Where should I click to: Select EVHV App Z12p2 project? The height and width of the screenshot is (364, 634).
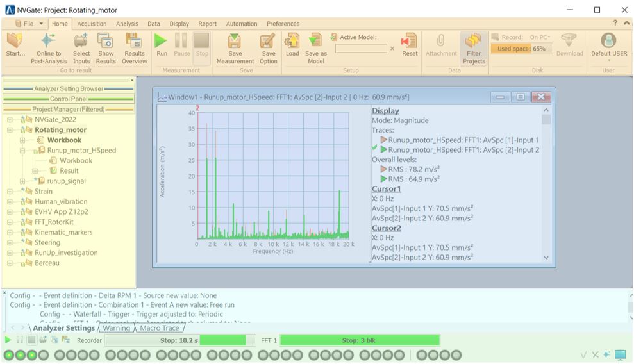tap(61, 211)
